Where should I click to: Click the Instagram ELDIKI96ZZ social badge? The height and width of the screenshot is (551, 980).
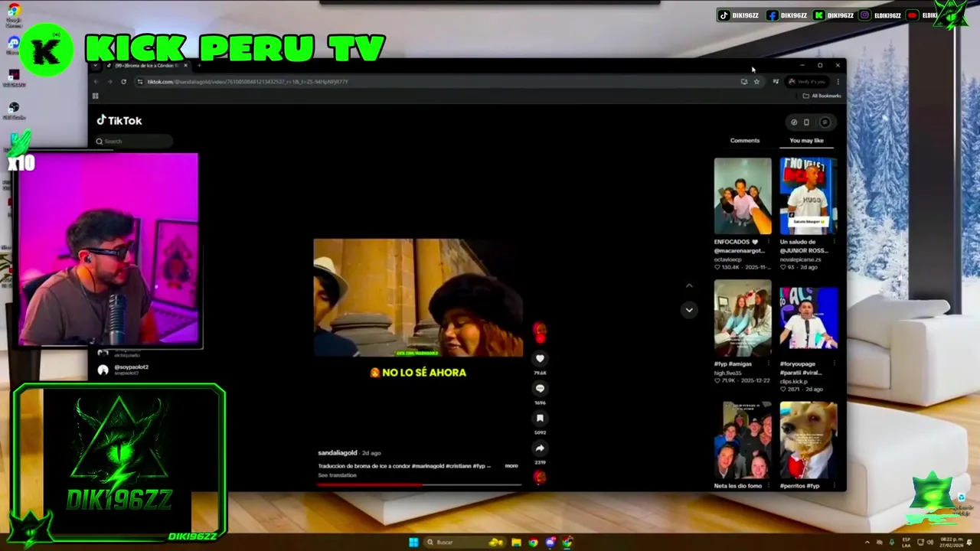coord(881,15)
